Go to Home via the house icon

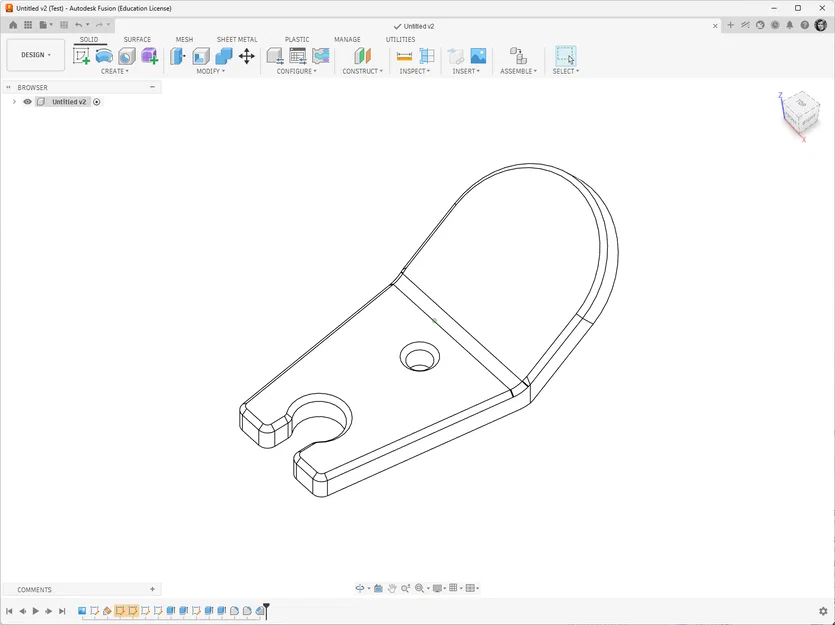coord(13,25)
